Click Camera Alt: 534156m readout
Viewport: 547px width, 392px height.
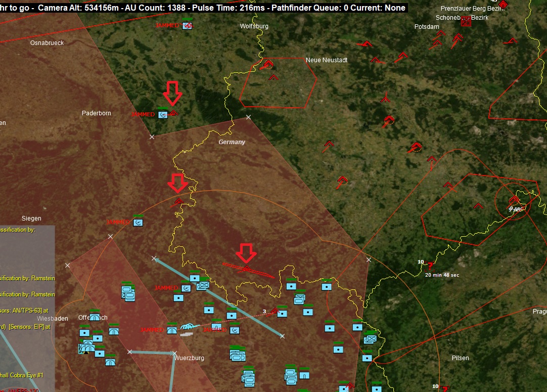pyautogui.click(x=78, y=8)
